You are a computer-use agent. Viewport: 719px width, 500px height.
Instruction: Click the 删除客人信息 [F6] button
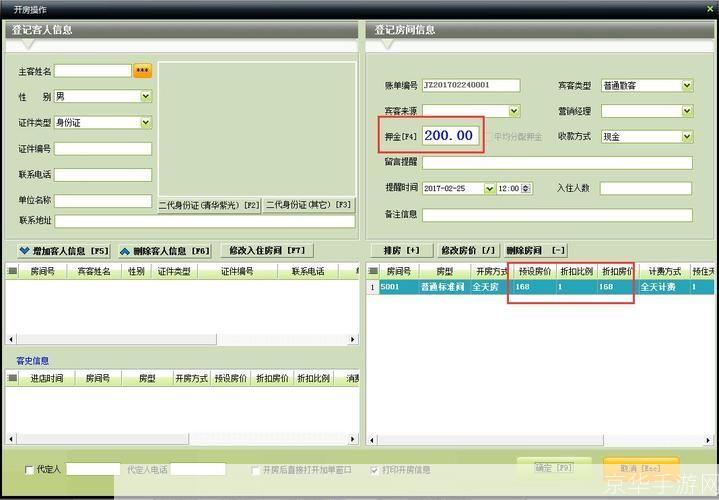[x=165, y=251]
